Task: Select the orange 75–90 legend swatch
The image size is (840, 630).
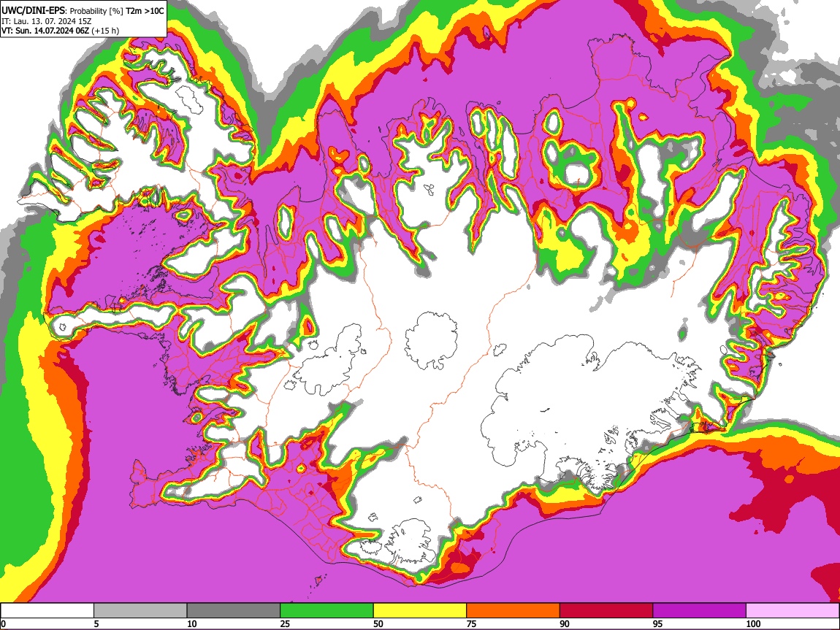Action: click(513, 611)
